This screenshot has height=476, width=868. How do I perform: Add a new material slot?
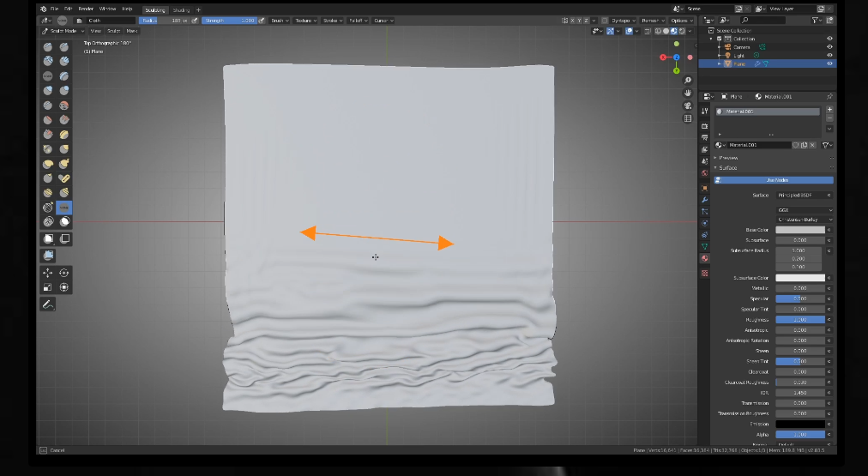(x=829, y=110)
